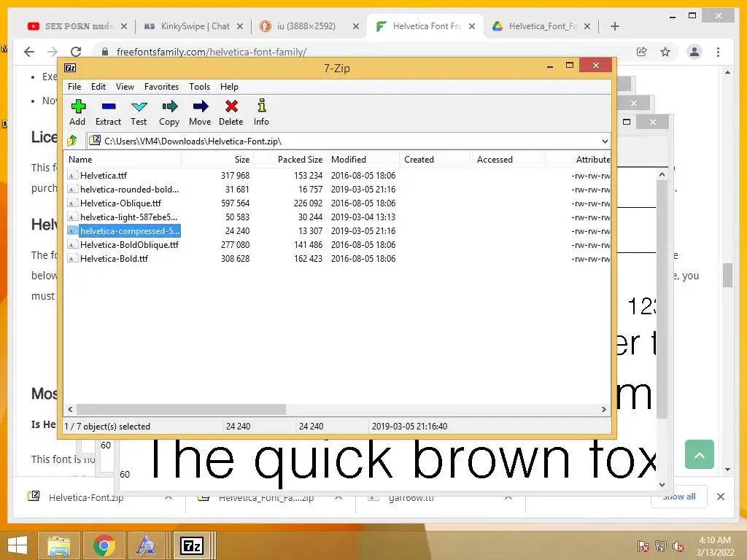This screenshot has height=560, width=747.
Task: Select helvetica-compressed file row
Action: (337, 230)
